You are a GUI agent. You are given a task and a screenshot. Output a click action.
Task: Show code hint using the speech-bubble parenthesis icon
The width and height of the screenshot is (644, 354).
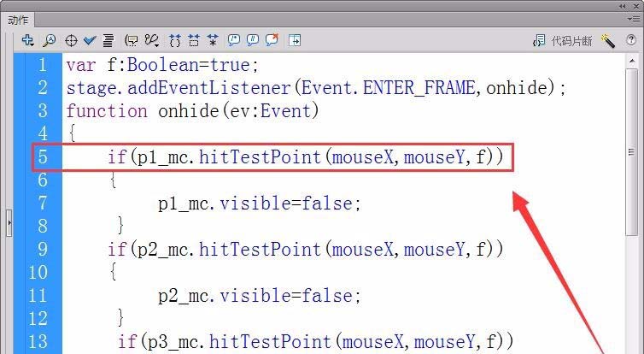[x=132, y=40]
